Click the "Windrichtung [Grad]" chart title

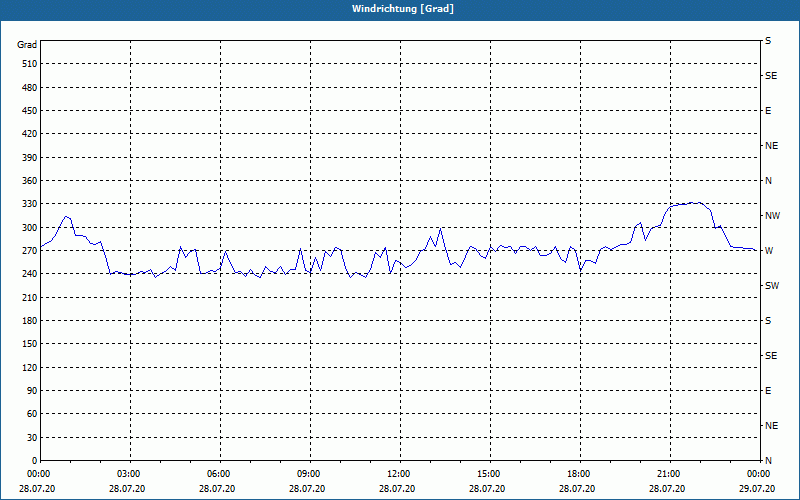coord(403,9)
